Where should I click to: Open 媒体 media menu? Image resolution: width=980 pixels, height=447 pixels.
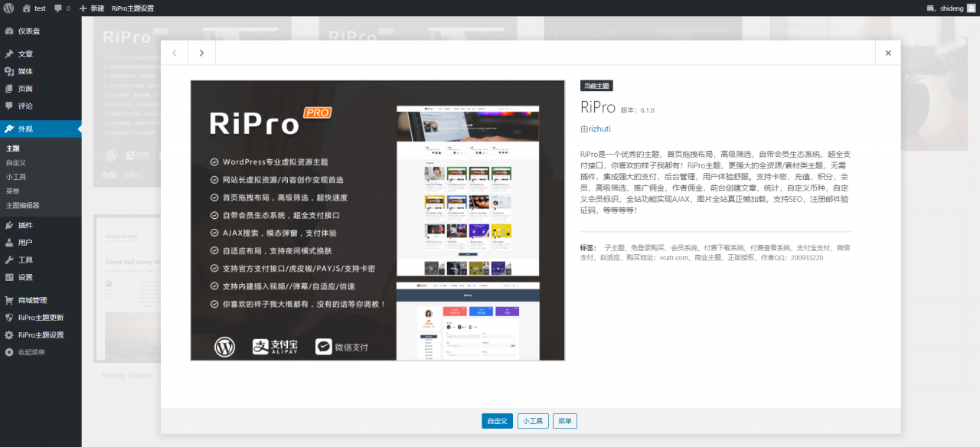coord(41,71)
